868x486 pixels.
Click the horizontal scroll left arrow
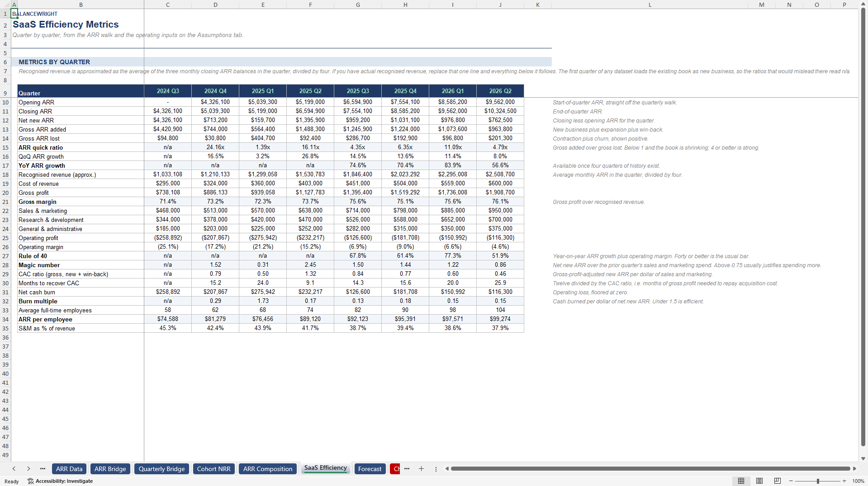[447, 469]
